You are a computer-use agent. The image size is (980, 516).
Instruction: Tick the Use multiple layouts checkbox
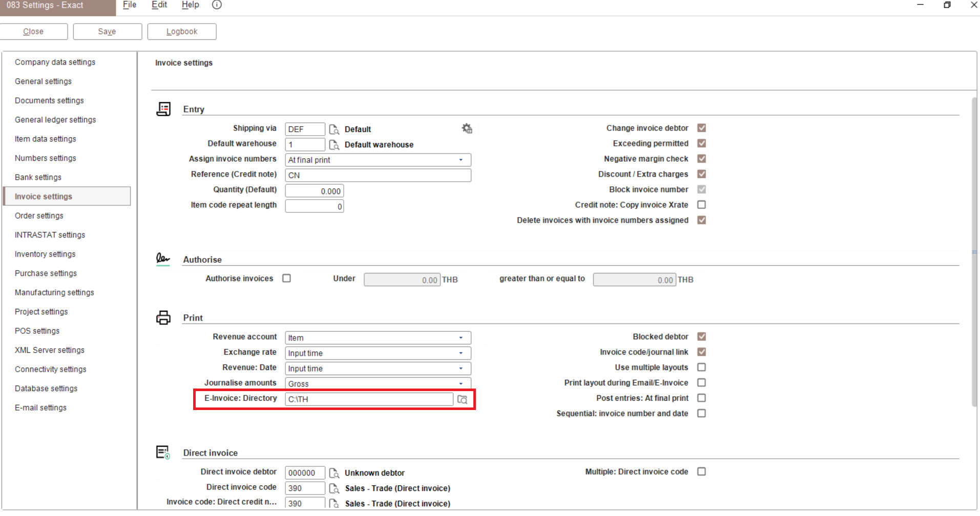[x=702, y=368]
